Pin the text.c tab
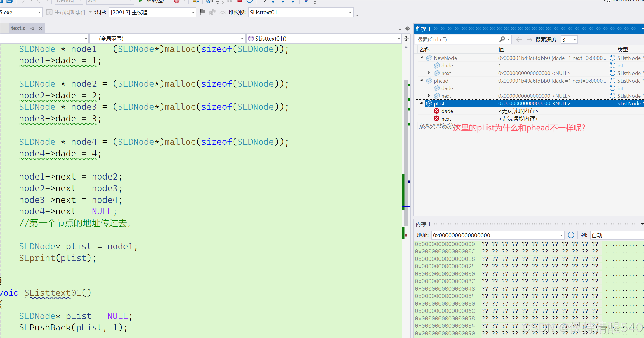The image size is (644, 338). (32, 29)
